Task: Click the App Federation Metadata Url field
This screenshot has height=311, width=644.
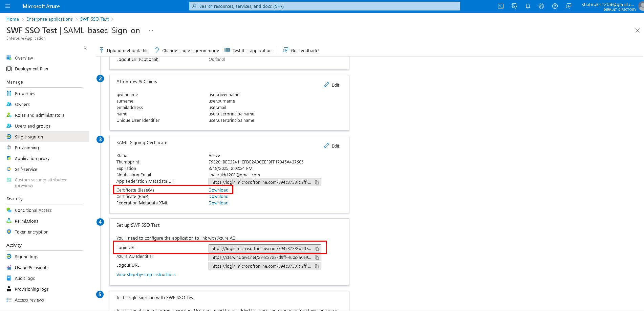Action: (265, 182)
